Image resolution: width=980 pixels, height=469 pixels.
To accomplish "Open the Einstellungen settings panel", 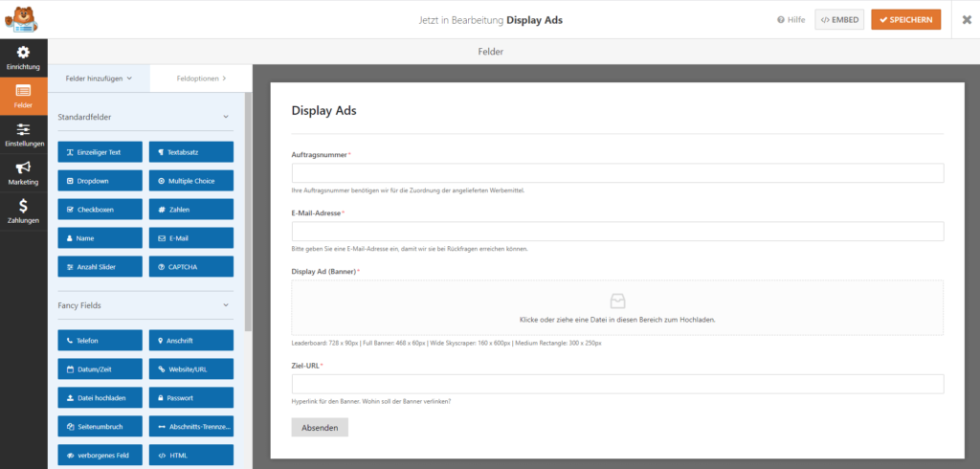I will coord(23,134).
